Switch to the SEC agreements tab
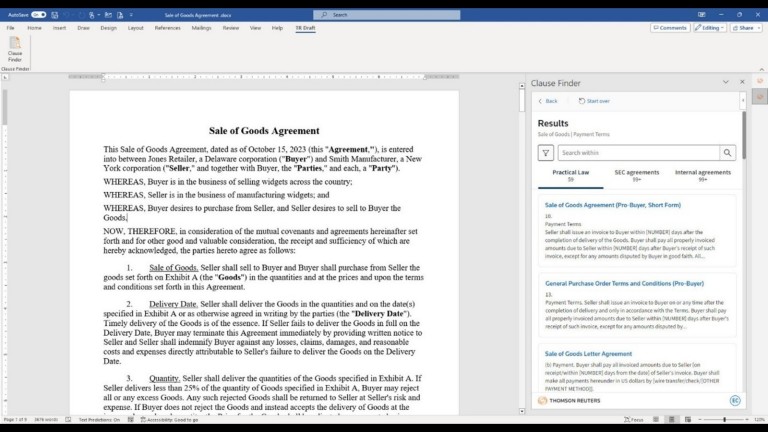This screenshot has height=432, width=768. 636,175
